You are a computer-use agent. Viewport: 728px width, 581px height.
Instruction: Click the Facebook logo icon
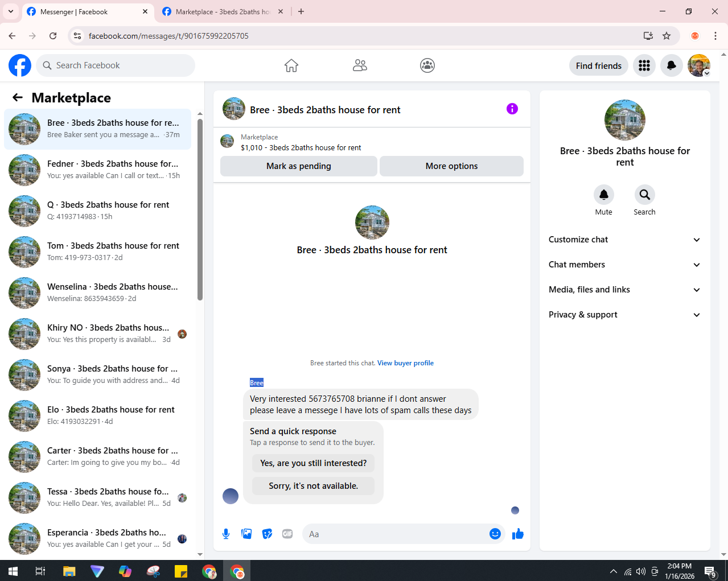point(20,65)
